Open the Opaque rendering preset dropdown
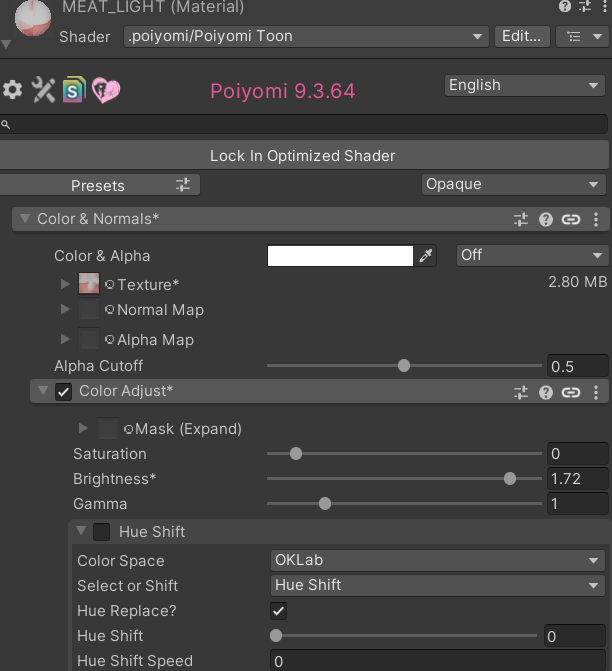The height and width of the screenshot is (671, 612). (514, 184)
